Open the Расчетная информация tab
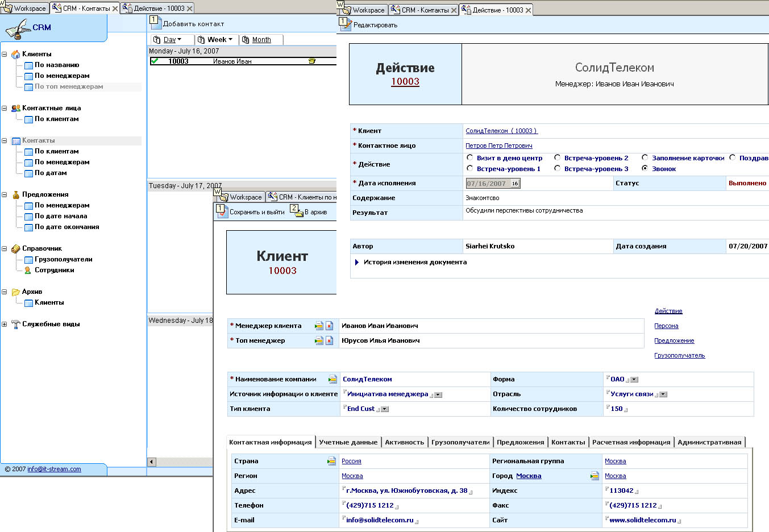This screenshot has width=769, height=532. point(631,442)
